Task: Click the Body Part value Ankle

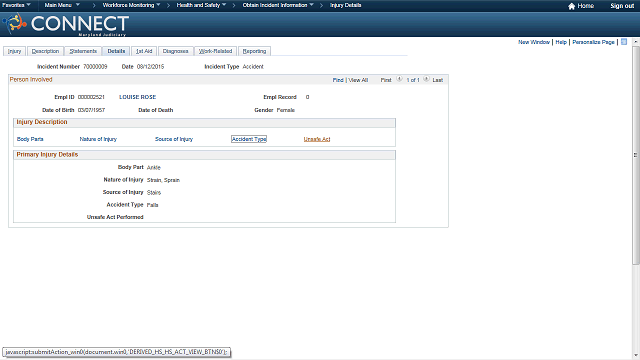Action: pos(153,167)
